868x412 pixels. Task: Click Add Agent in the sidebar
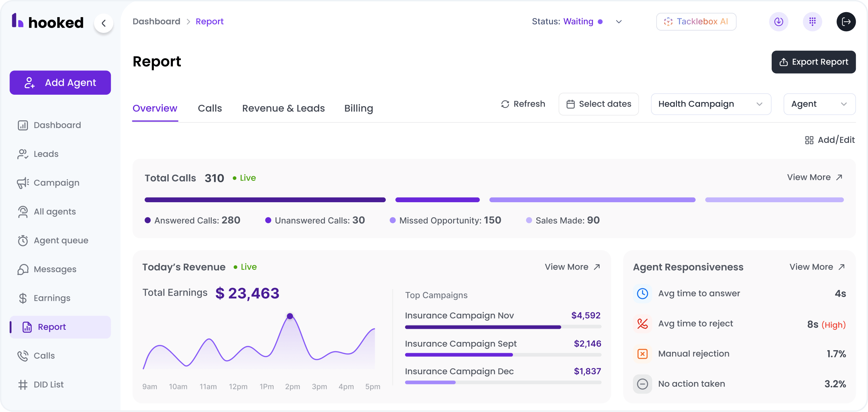click(x=60, y=82)
